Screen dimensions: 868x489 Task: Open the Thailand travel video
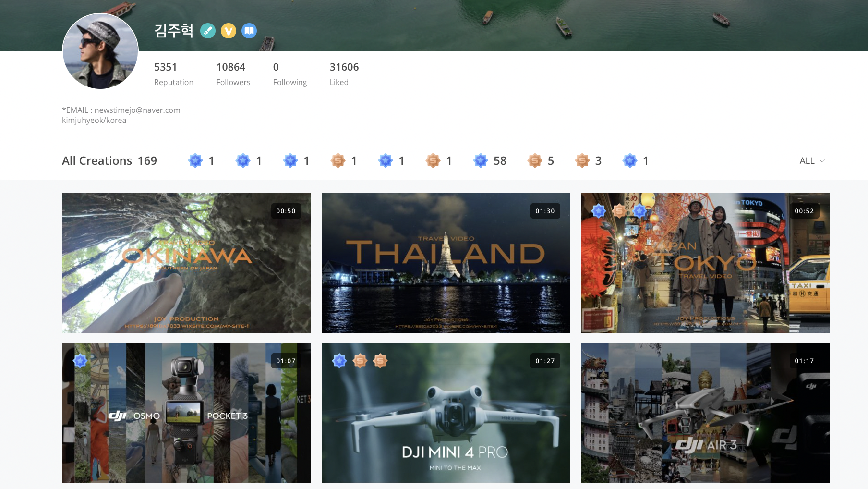446,263
